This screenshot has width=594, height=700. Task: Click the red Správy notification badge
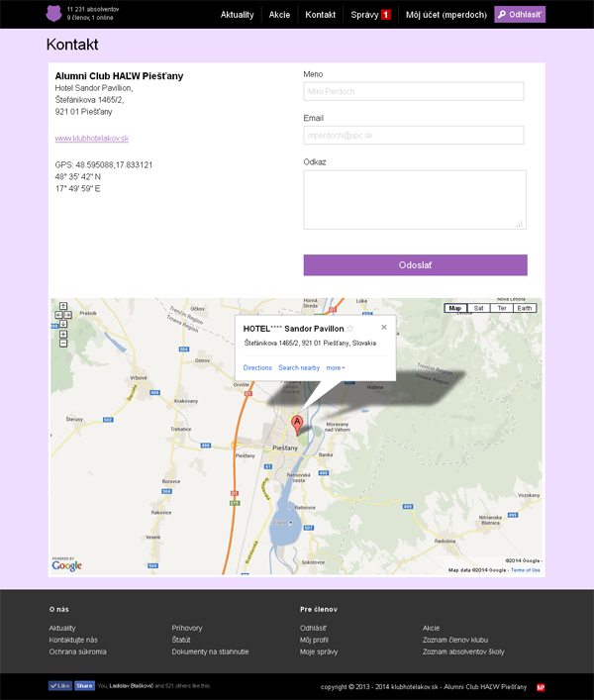[386, 15]
